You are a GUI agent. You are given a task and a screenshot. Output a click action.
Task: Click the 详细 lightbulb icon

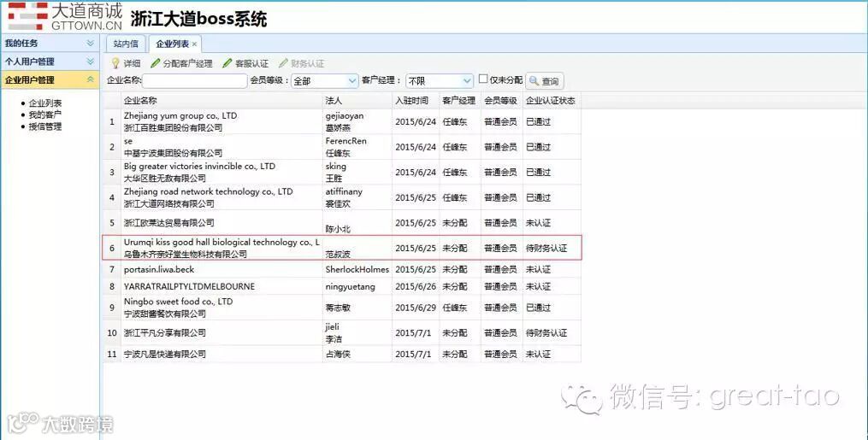[115, 63]
